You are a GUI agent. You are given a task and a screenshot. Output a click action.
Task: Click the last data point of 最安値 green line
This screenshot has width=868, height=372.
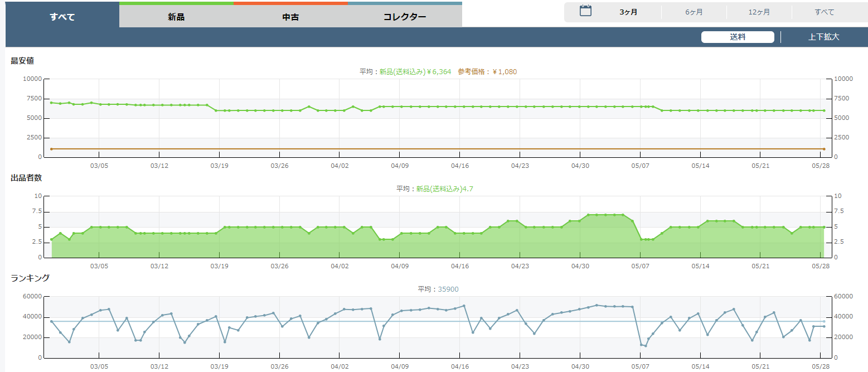[x=824, y=110]
